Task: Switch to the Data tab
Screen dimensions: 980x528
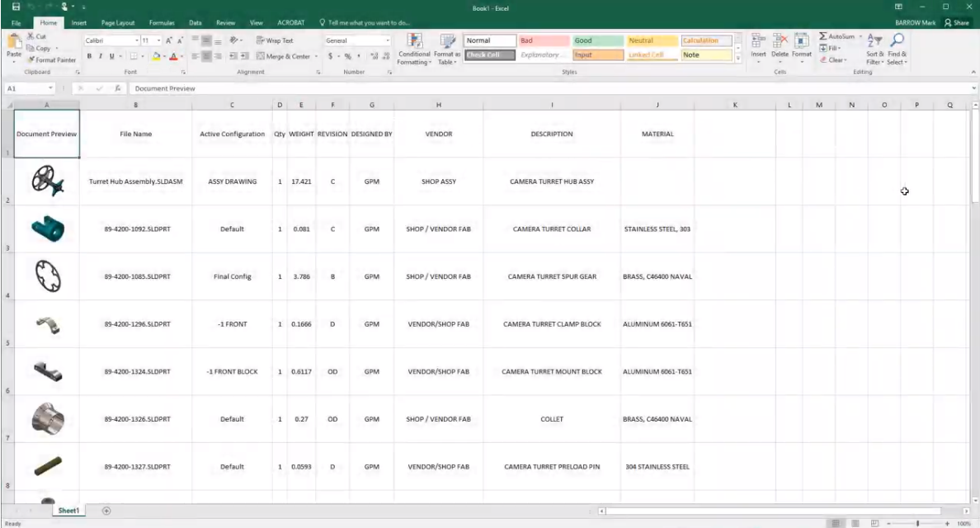Action: [x=195, y=22]
